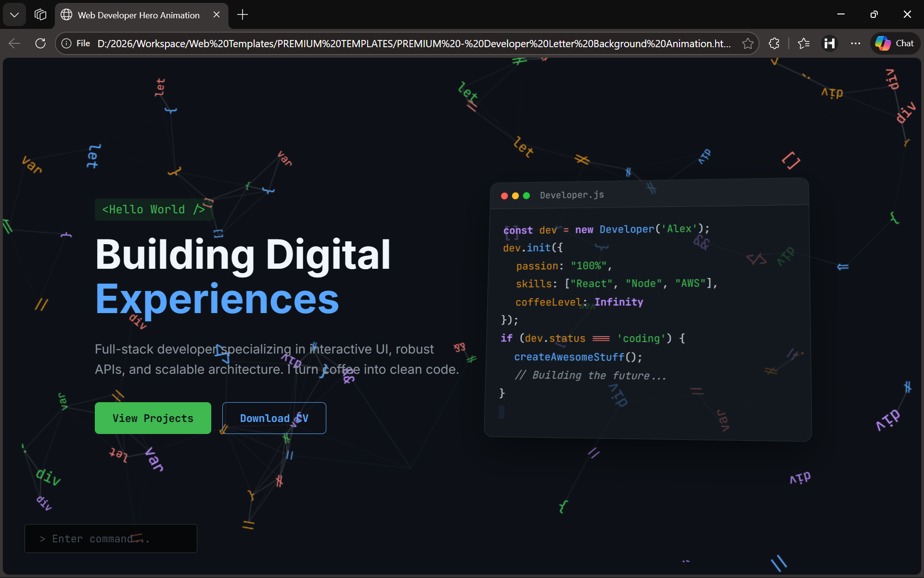Open the Favorites list icon

click(803, 43)
